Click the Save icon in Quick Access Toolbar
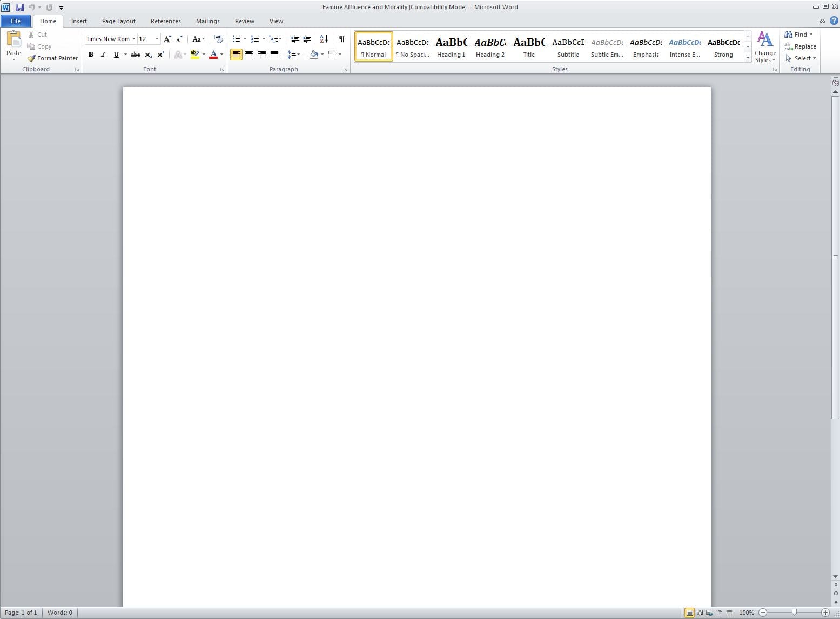This screenshot has width=840, height=619. 20,8
